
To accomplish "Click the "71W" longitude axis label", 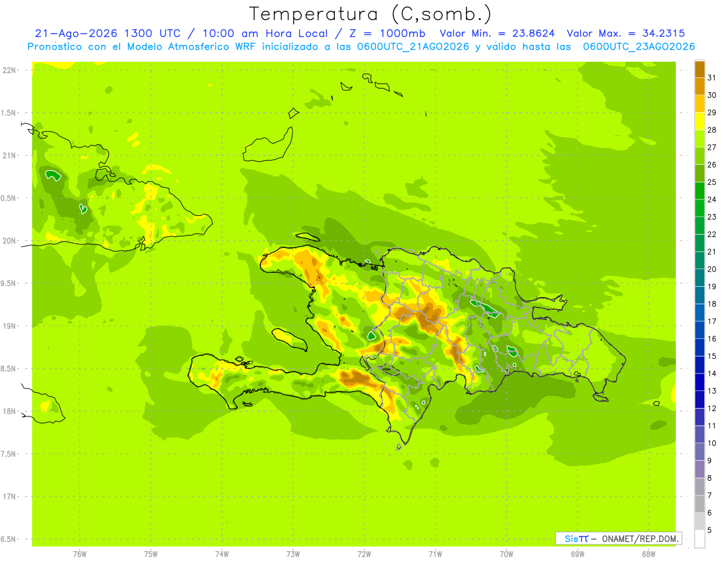I will coord(435,554).
